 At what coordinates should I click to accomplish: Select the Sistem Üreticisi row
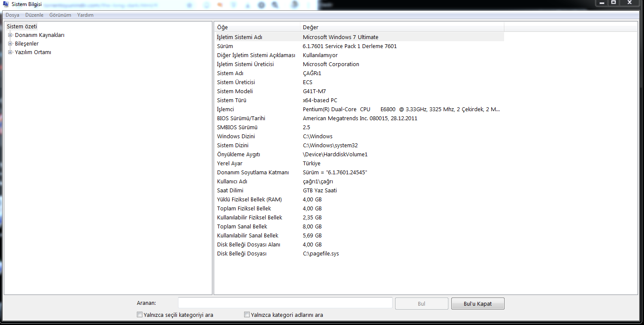tap(359, 82)
